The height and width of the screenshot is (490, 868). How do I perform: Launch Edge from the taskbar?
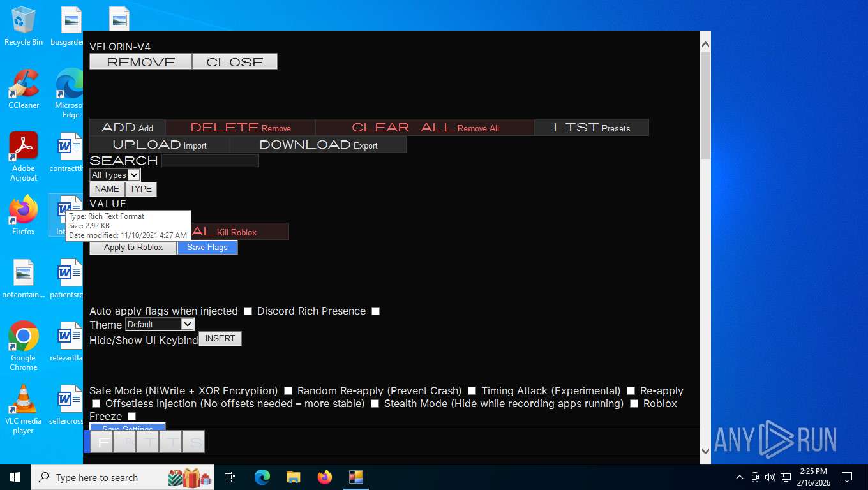tap(262, 477)
